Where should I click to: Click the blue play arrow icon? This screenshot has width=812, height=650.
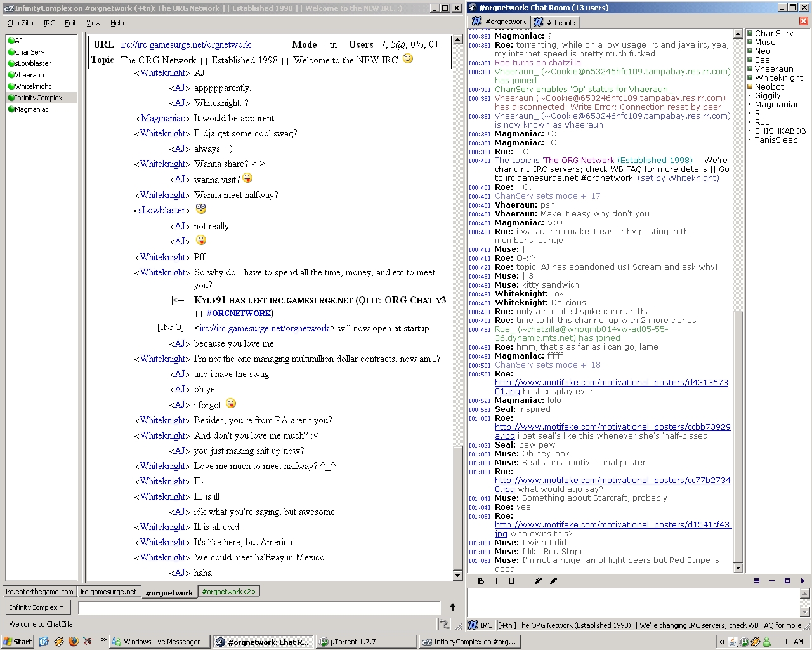pyautogui.click(x=802, y=581)
